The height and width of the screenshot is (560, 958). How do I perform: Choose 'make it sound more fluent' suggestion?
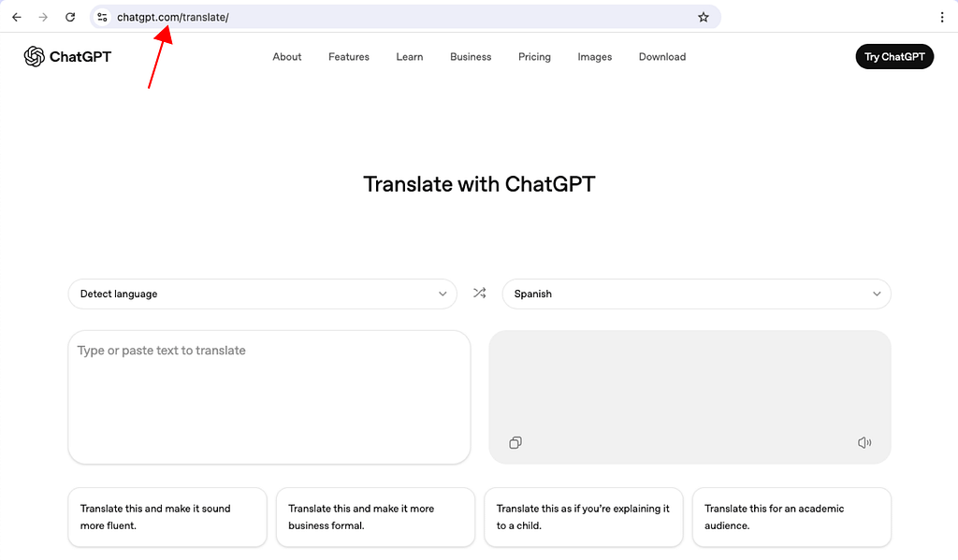point(167,517)
